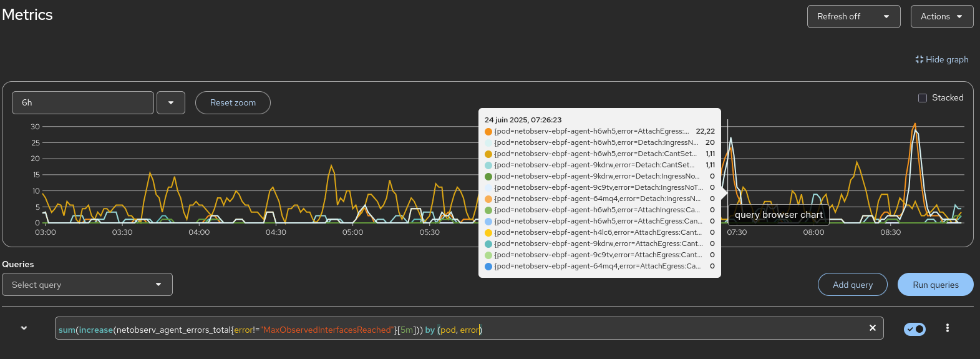Viewport: 980px width, 359px height.
Task: Click the caret arrow on the Actions button
Action: [x=959, y=17]
